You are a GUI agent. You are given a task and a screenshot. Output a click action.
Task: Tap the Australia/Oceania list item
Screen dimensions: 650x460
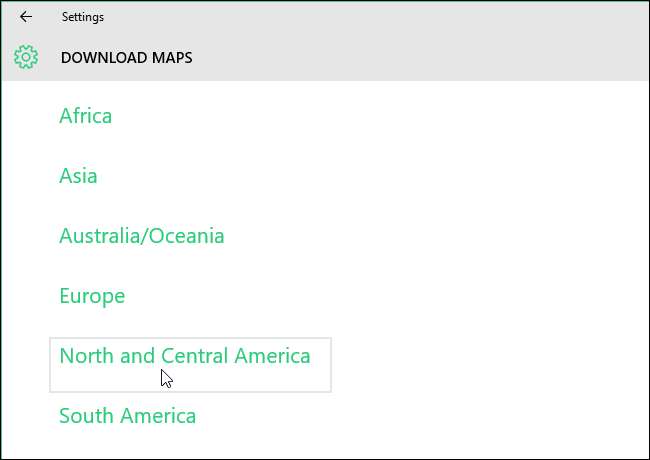(x=141, y=236)
